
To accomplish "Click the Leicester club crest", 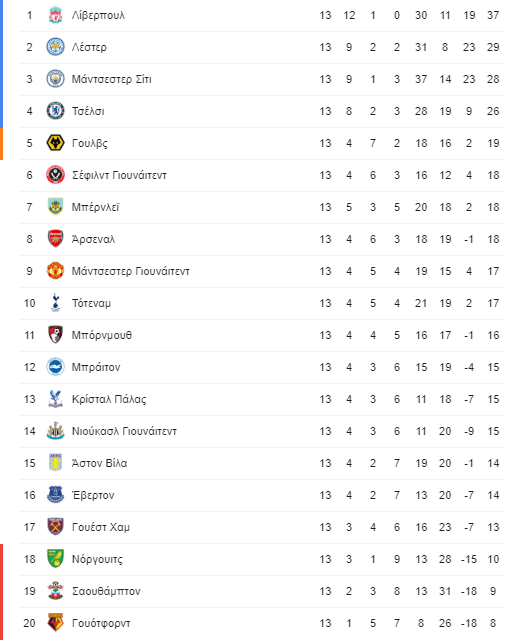I will 55,47.
